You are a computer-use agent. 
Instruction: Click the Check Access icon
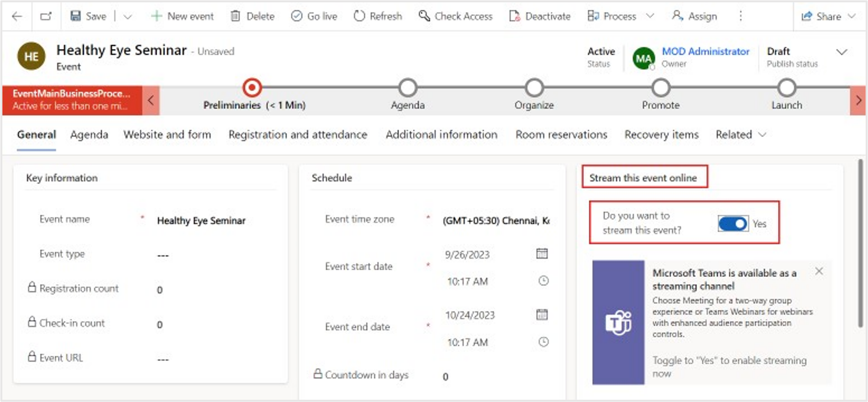pos(424,16)
